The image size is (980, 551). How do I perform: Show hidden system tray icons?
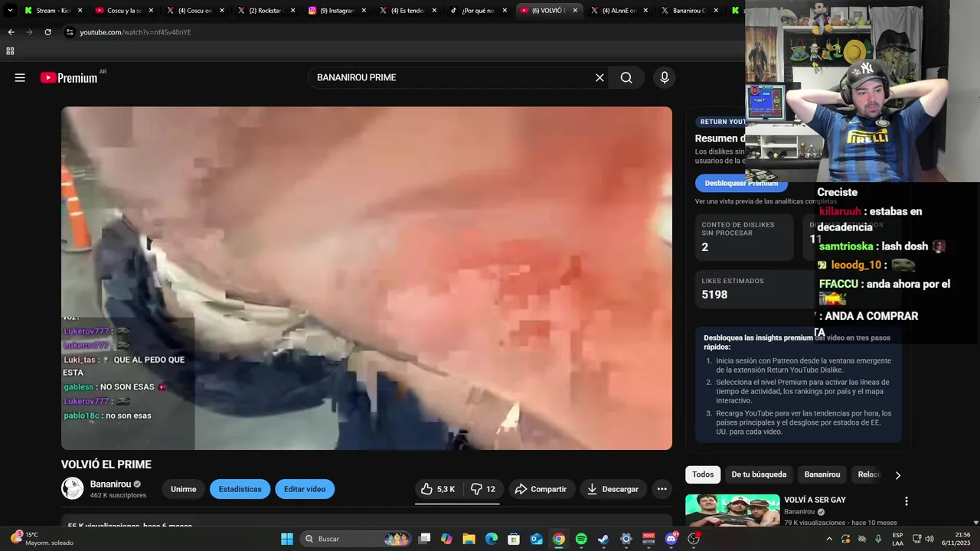[829, 539]
